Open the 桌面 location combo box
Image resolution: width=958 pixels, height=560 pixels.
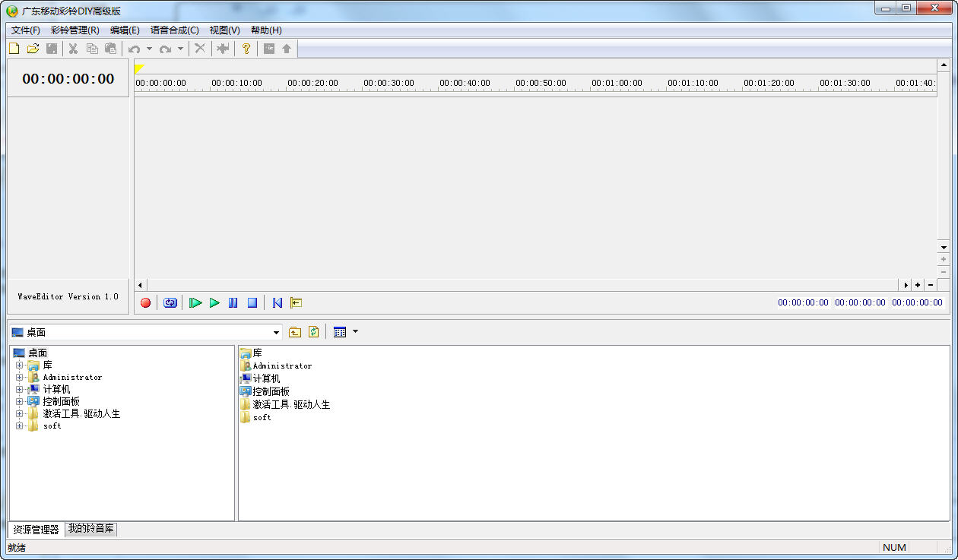(x=145, y=332)
